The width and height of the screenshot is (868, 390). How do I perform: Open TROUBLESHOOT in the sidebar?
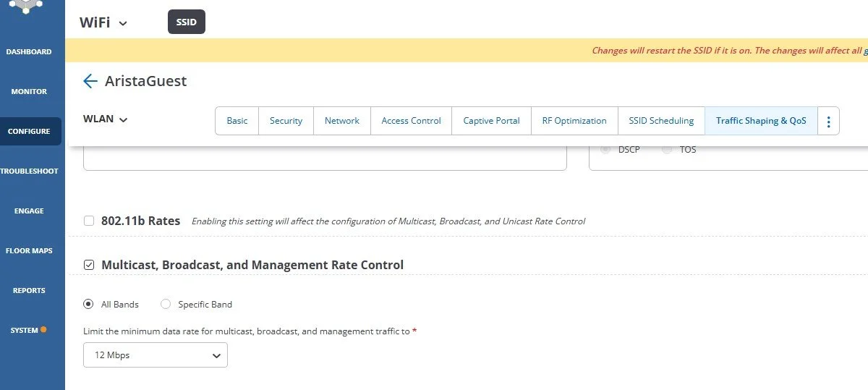click(29, 171)
